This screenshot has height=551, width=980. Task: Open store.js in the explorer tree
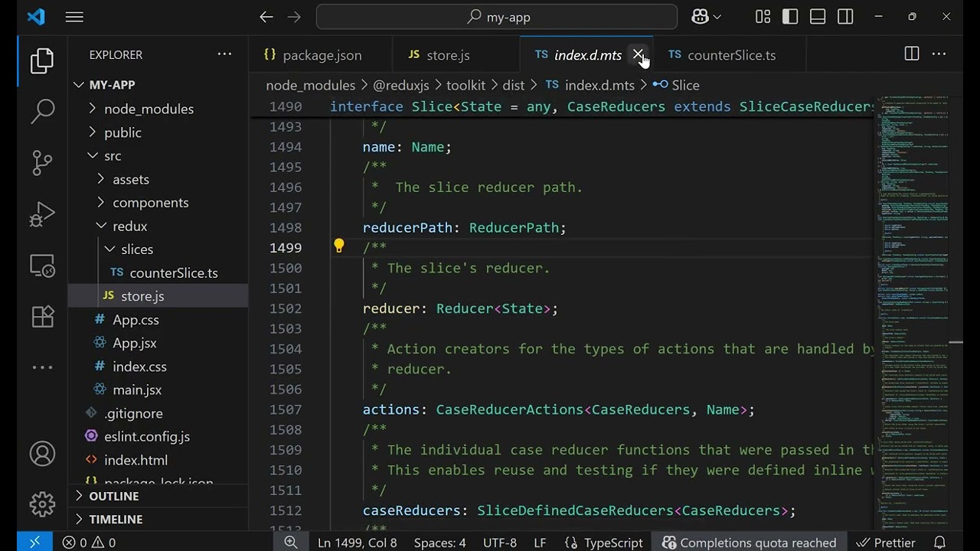coord(158,296)
